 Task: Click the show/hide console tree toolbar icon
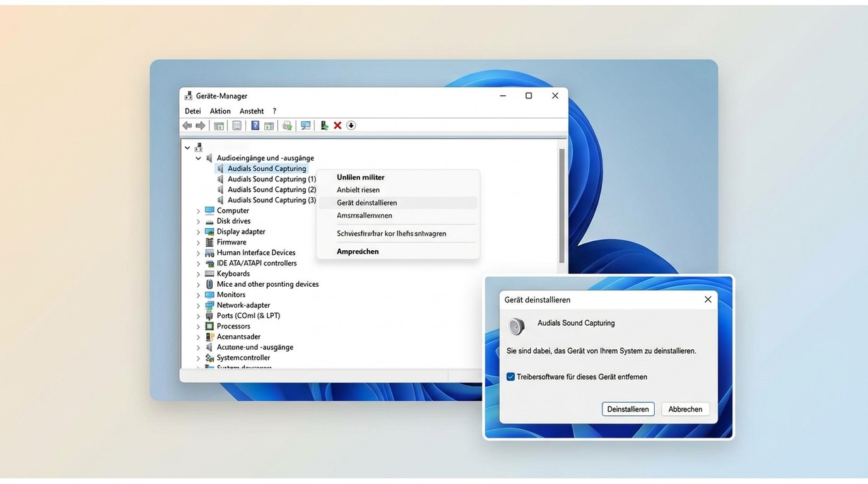point(219,125)
